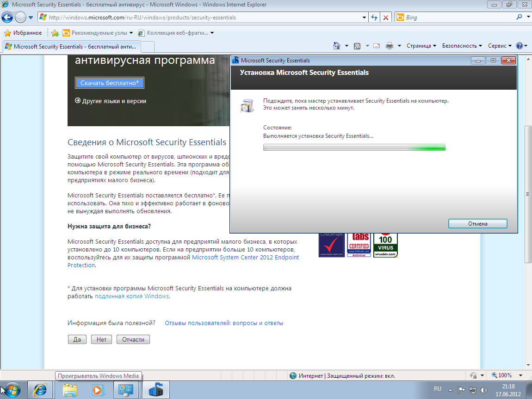532x399 pixels.
Task: Open the Безопасность menu
Action: point(462,46)
